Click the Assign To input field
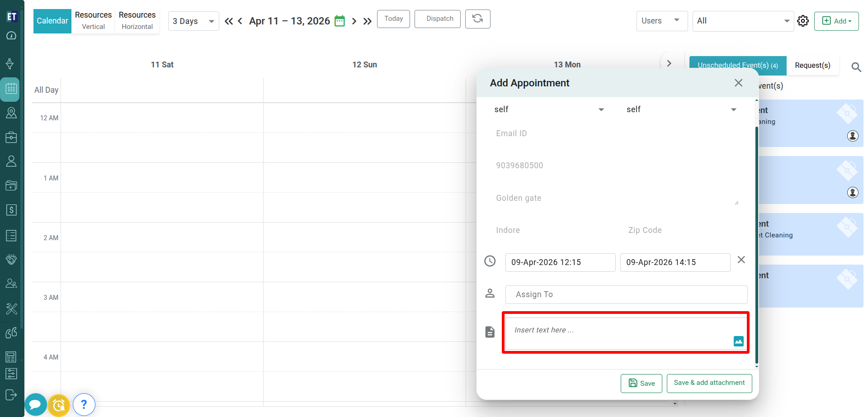 point(626,294)
